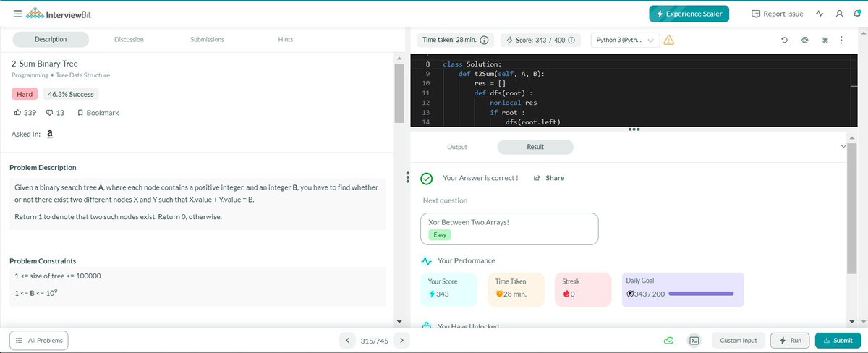Open the 13 comments icon
Image resolution: width=868 pixels, height=353 pixels.
click(x=55, y=113)
